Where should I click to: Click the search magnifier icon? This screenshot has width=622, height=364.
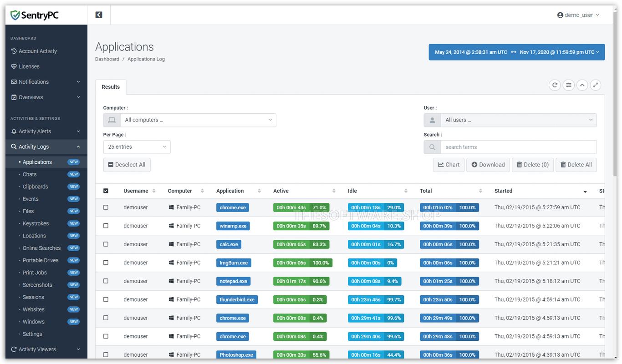click(x=432, y=147)
